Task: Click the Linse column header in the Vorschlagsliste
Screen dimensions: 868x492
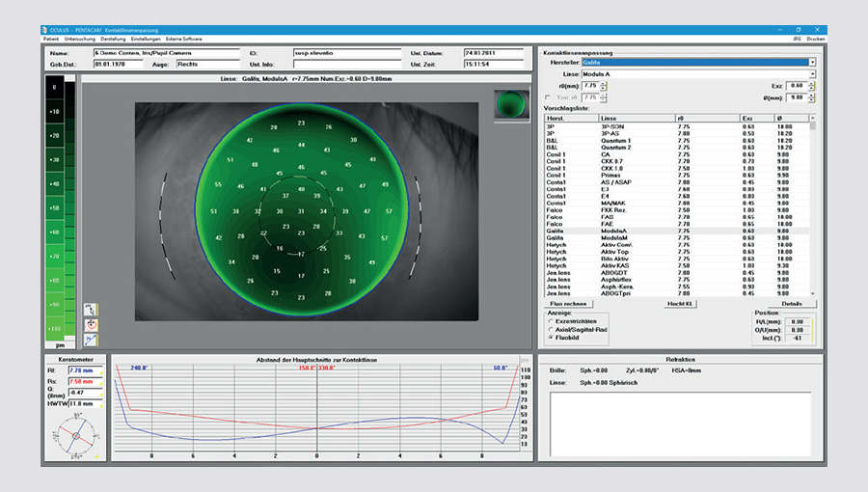Action: coord(637,119)
